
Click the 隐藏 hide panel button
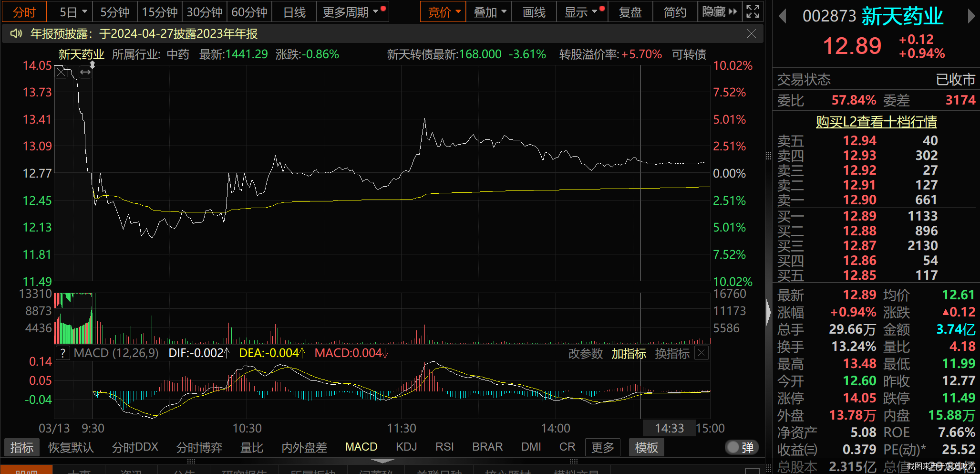point(720,12)
